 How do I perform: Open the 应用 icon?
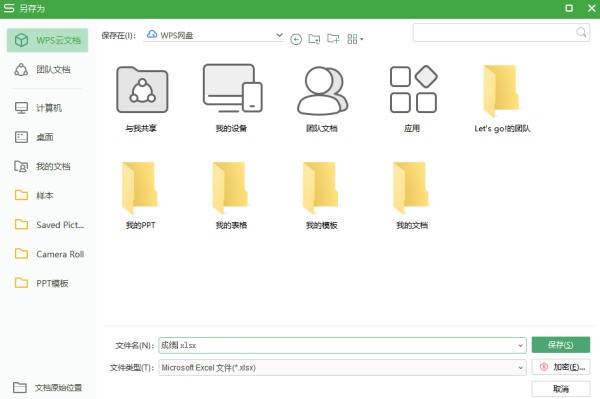[412, 99]
